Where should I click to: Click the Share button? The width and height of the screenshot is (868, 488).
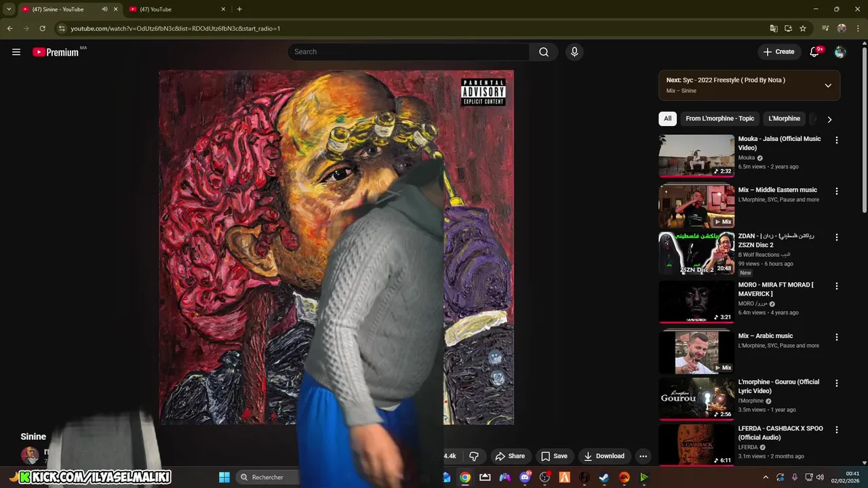[x=510, y=456]
